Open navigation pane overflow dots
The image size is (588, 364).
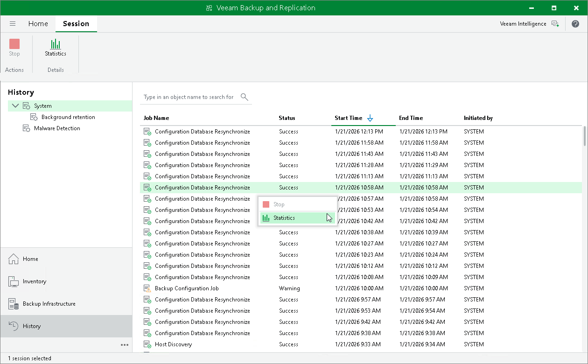(125, 345)
